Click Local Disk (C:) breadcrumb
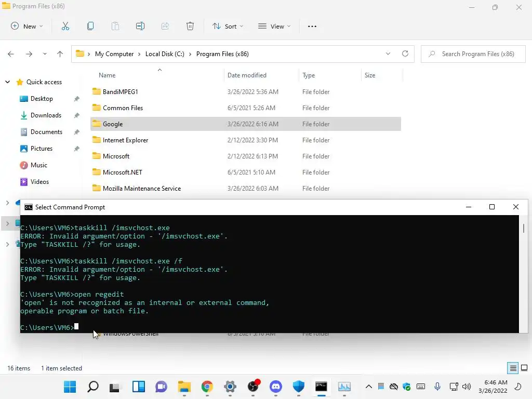The width and height of the screenshot is (532, 399). pyautogui.click(x=165, y=54)
